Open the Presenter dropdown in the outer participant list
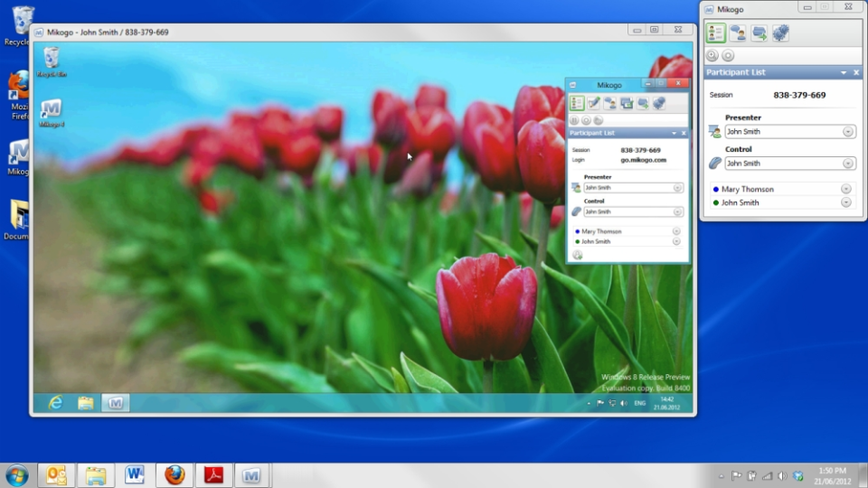Viewport: 868px width, 488px height. pyautogui.click(x=790, y=132)
